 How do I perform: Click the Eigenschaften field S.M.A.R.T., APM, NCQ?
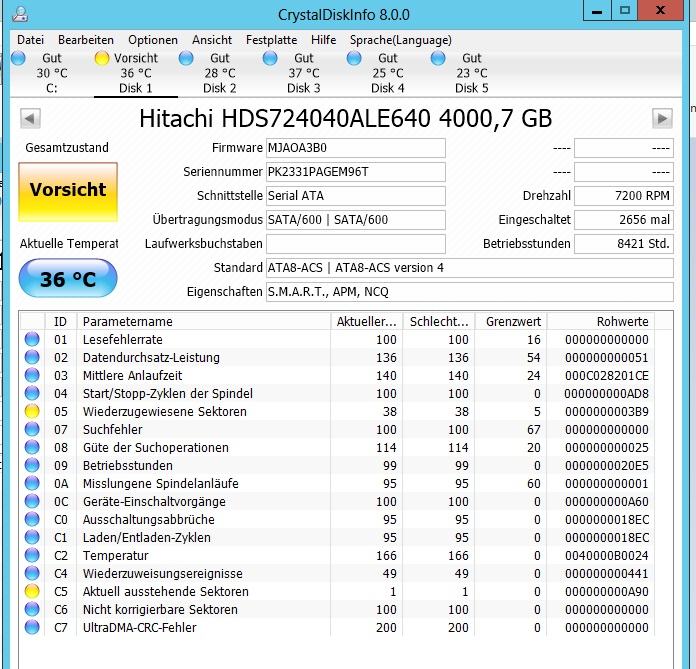(x=470, y=292)
